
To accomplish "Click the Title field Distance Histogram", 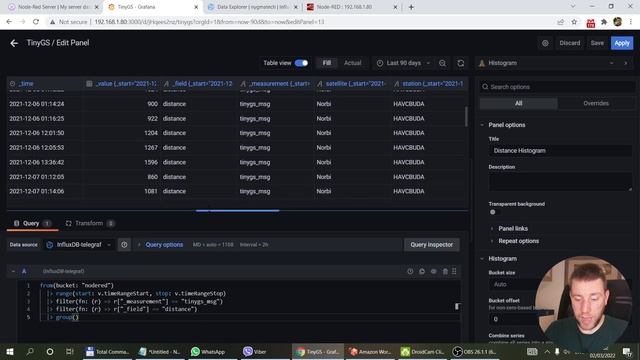I will pyautogui.click(x=560, y=151).
